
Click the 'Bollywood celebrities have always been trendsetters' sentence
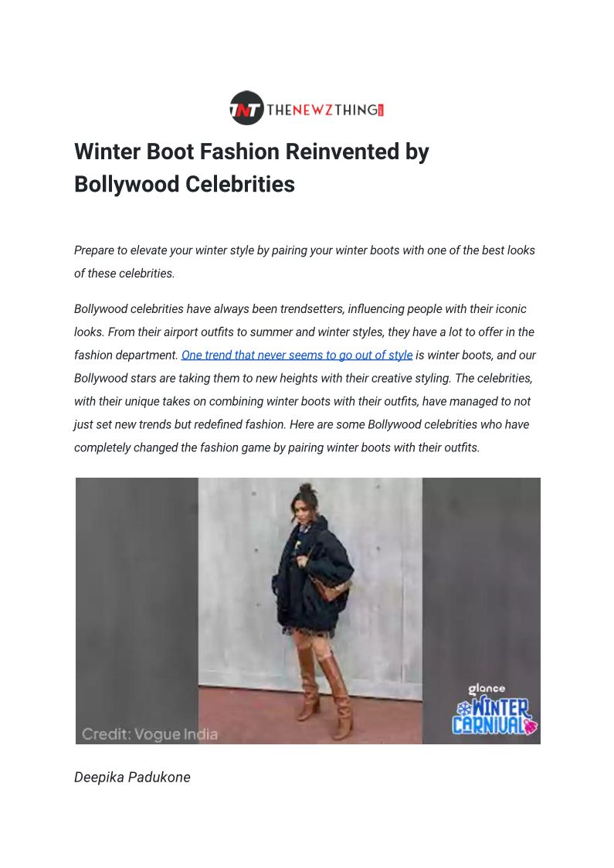300,309
